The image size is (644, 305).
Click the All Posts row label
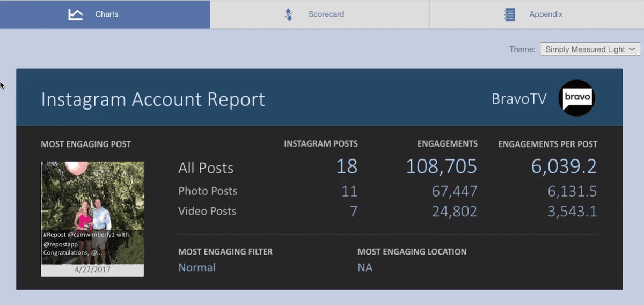pos(206,168)
